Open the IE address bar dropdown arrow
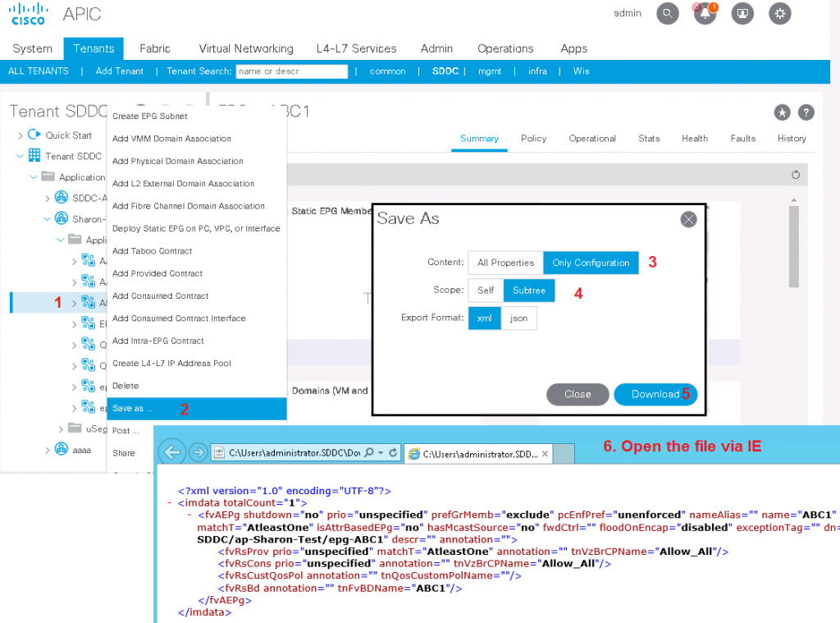Screen dimensions: 840x623 tap(381, 453)
